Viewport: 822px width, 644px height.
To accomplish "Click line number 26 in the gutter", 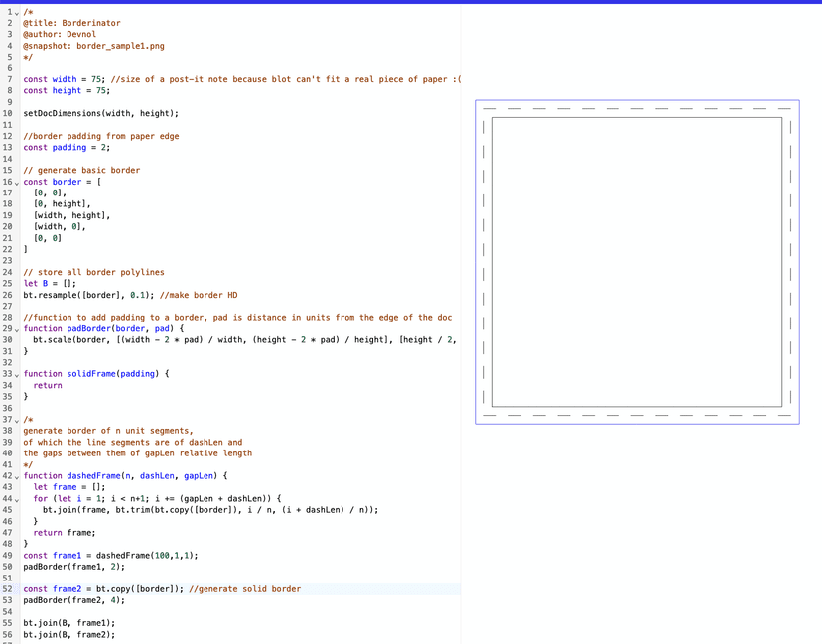I will (8, 295).
